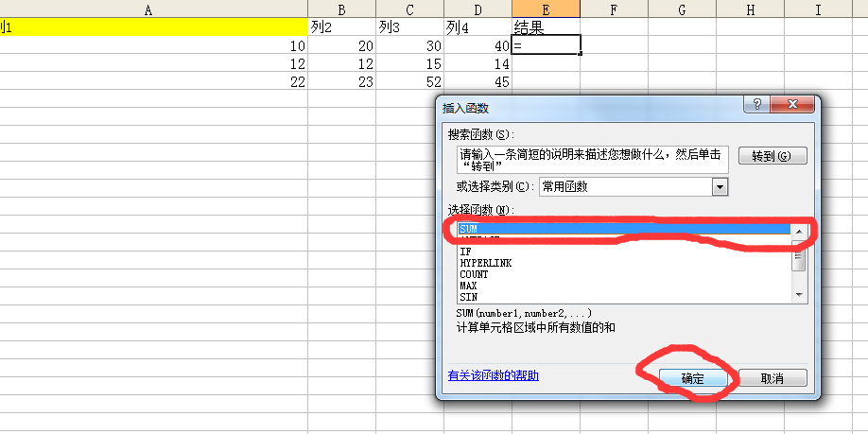
Task: Click the cell with value 23
Action: (x=342, y=80)
